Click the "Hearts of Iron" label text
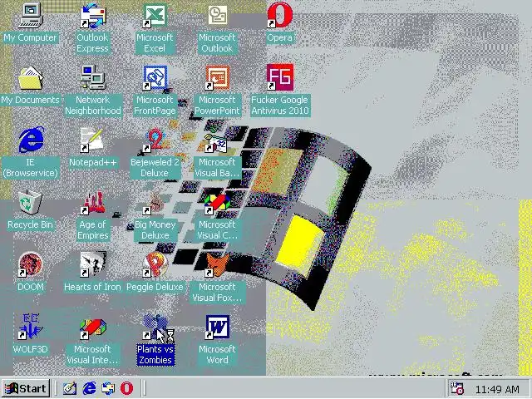This screenshot has height=399, width=532. pyautogui.click(x=92, y=287)
